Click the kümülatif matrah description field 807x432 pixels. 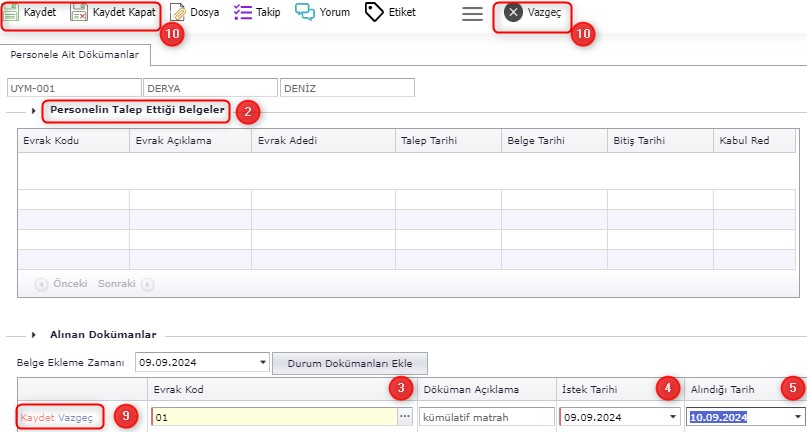point(486,417)
